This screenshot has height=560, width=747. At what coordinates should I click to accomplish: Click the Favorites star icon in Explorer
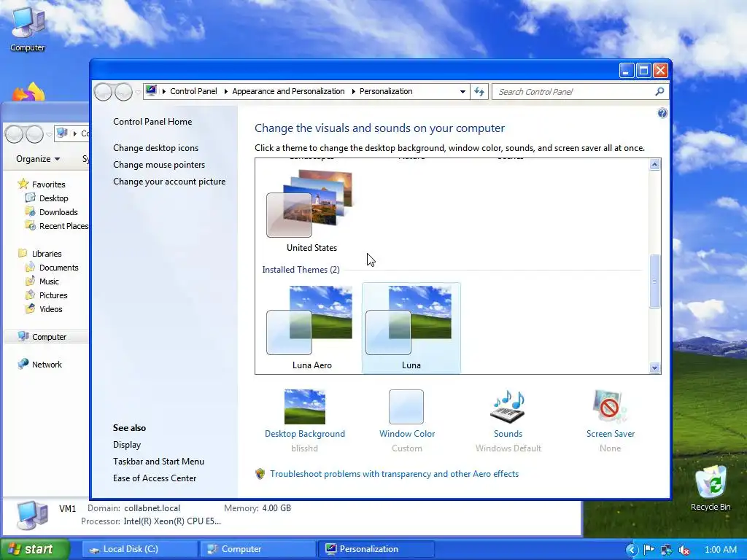click(23, 184)
